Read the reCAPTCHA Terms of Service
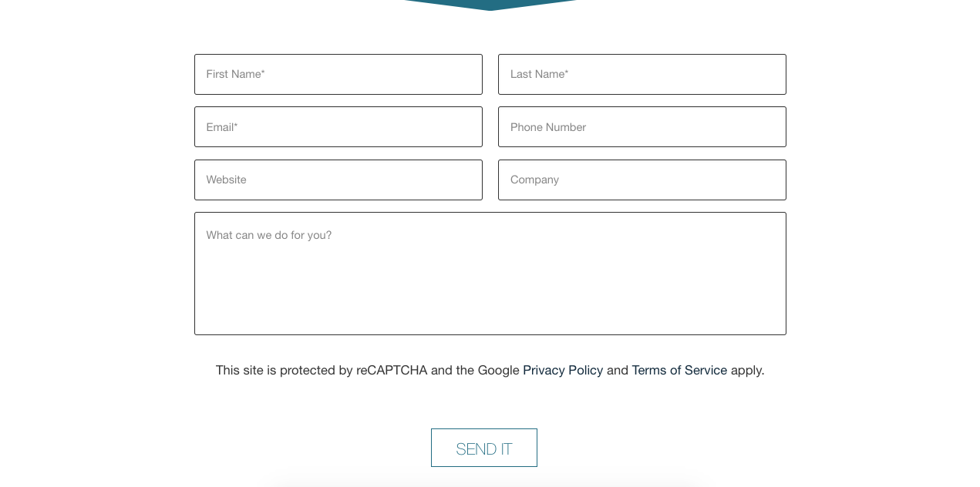 (x=679, y=371)
